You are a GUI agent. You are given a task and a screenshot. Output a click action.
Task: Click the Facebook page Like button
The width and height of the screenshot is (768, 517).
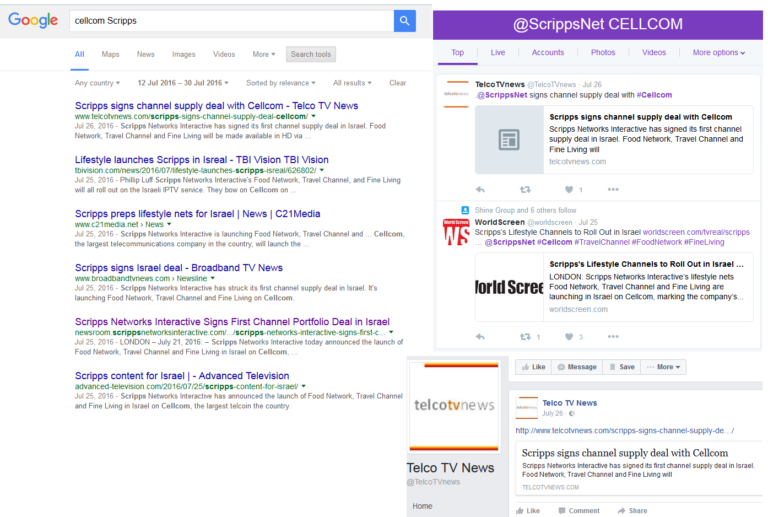coord(532,367)
